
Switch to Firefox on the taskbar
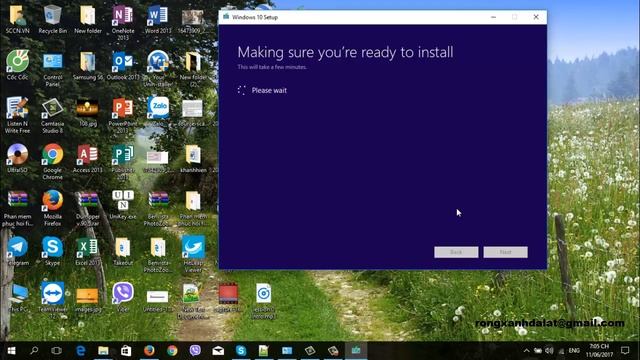tap(149, 351)
